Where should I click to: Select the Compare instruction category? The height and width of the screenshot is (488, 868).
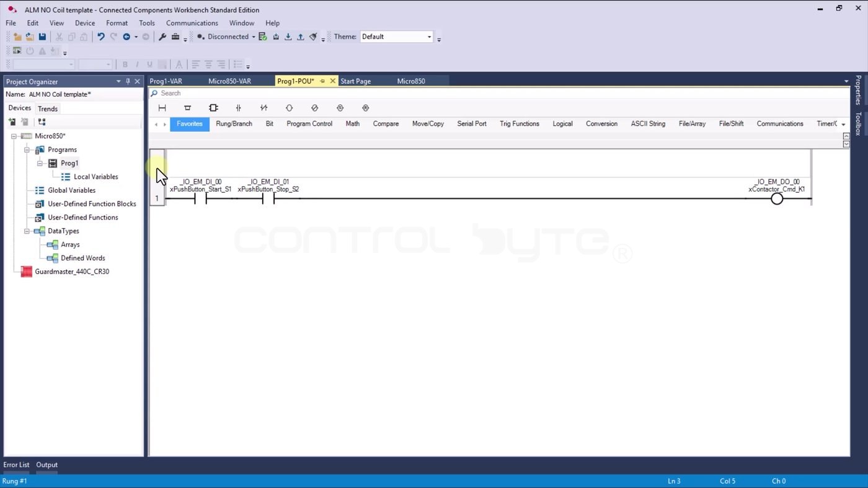pyautogui.click(x=386, y=124)
